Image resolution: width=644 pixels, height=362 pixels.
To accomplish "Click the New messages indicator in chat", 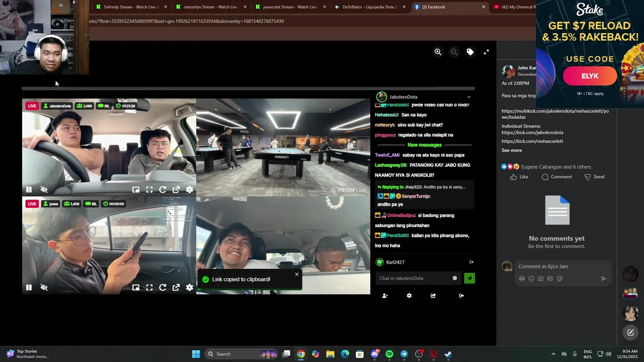I will tap(424, 145).
